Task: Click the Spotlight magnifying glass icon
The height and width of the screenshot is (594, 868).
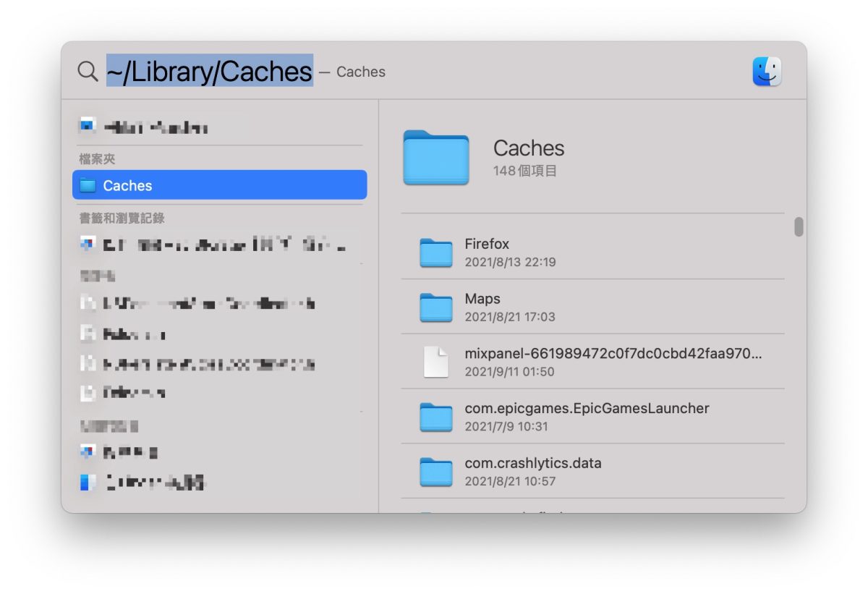Action: [88, 71]
